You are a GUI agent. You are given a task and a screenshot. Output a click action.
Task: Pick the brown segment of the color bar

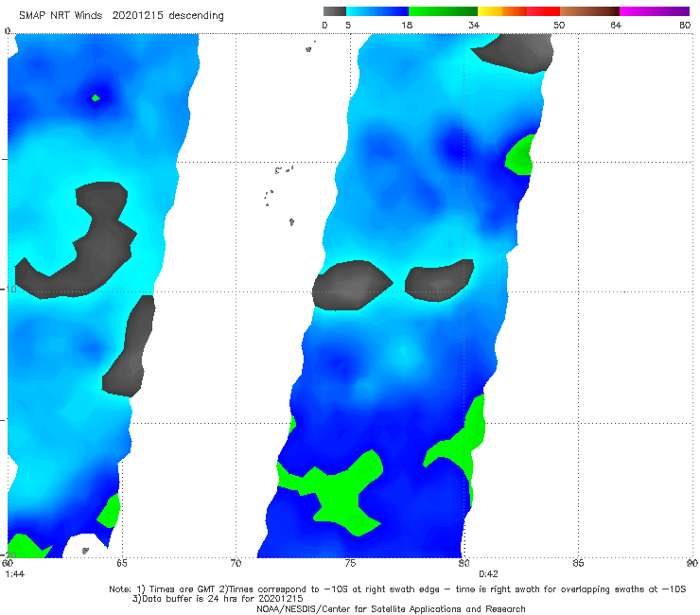click(589, 11)
